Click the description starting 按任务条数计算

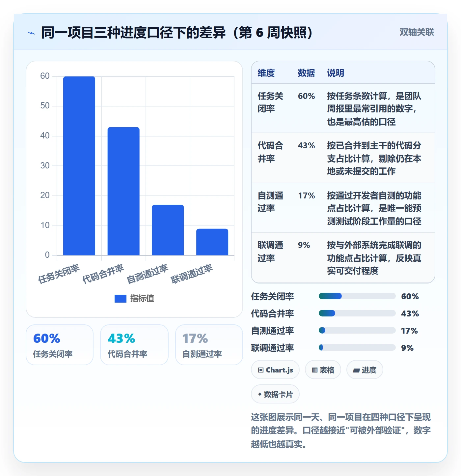click(x=374, y=109)
